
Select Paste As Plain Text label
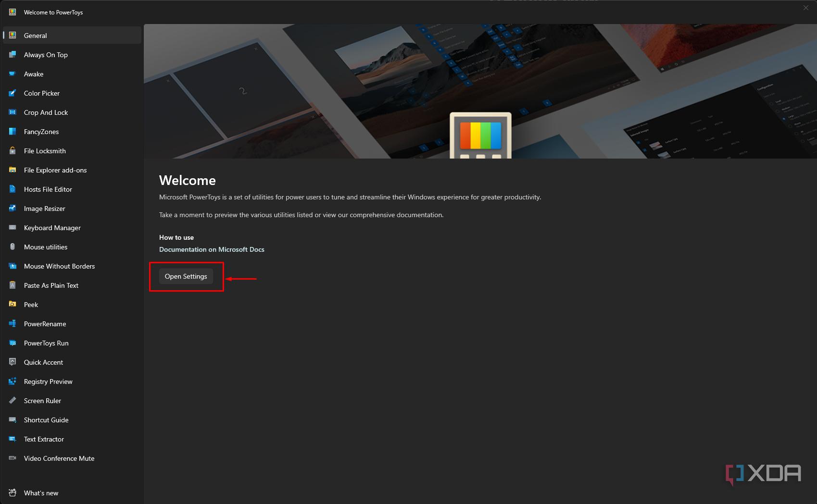(51, 285)
